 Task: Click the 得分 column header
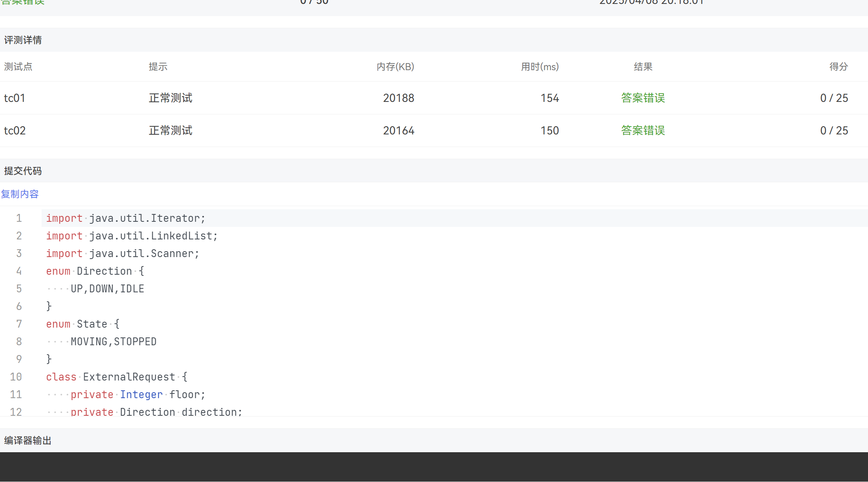(838, 67)
